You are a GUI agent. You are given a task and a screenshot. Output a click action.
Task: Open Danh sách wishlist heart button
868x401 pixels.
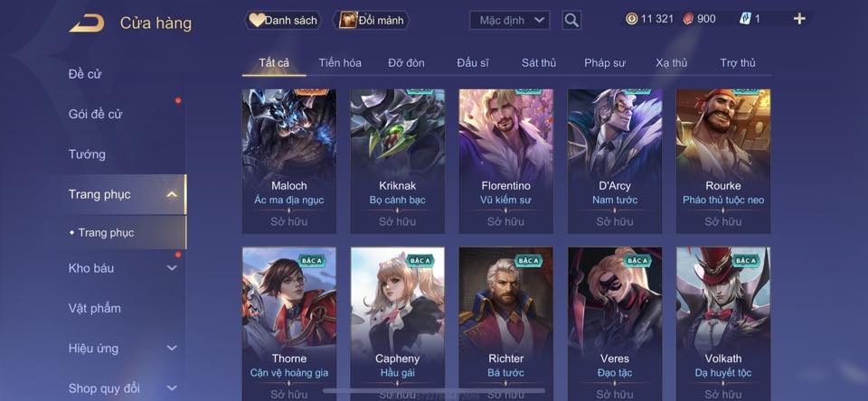pos(283,21)
